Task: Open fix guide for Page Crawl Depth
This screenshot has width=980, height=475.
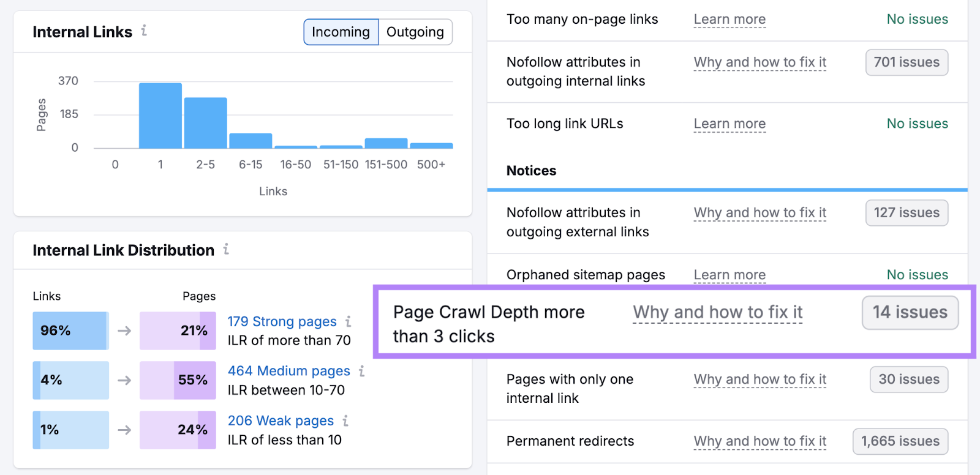Action: tap(717, 312)
